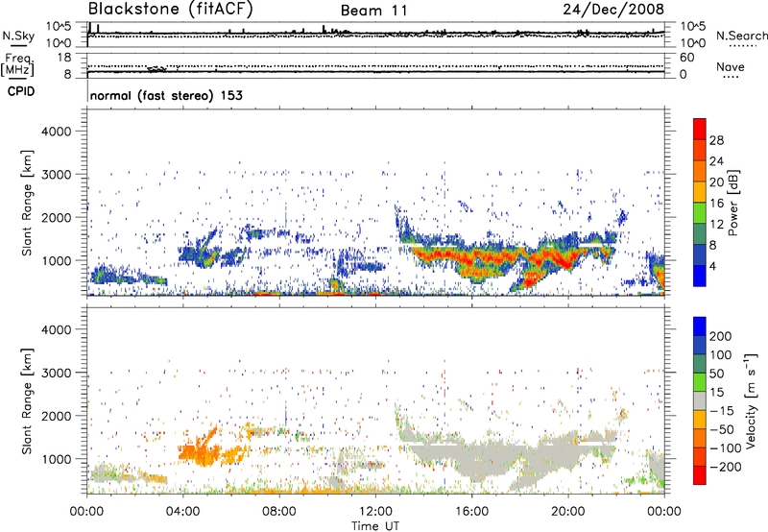This screenshot has width=768, height=532.
Task: Click the 'Velocity [m s-1]' colorbar label
Action: pos(751,400)
